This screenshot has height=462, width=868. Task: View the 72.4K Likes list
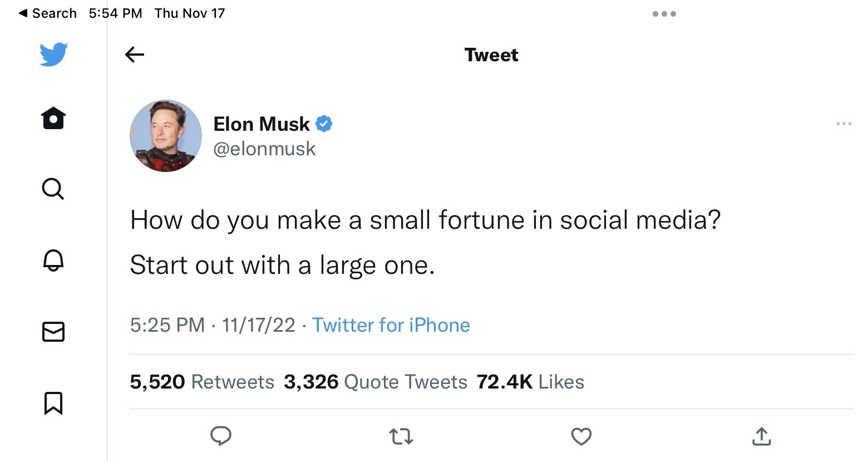[530, 382]
